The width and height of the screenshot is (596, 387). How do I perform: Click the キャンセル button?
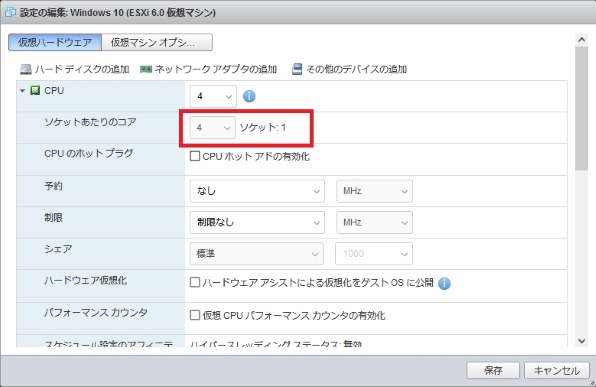[x=557, y=370]
